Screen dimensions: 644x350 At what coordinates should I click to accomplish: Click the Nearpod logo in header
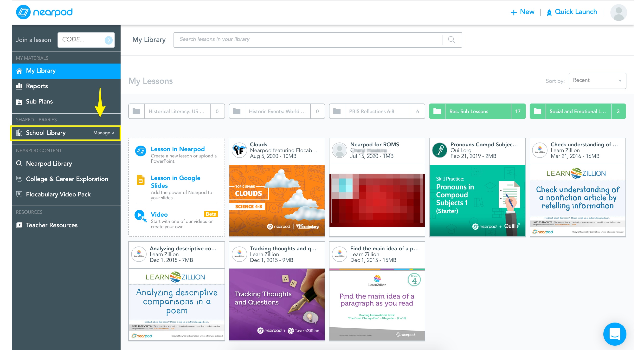(44, 12)
